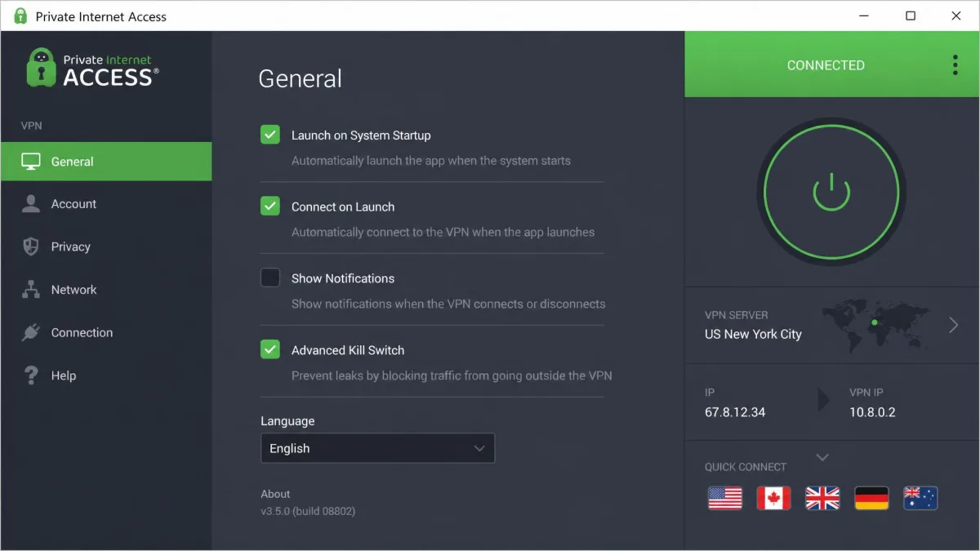Select the General tab label
Viewport: 980px width, 551px height.
[x=72, y=162]
